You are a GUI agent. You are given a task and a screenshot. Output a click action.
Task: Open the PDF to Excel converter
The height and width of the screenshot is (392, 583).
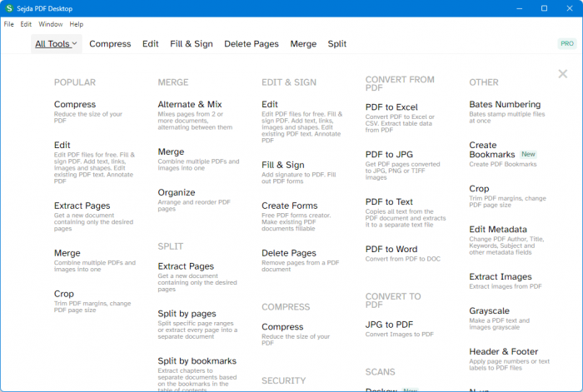point(391,107)
